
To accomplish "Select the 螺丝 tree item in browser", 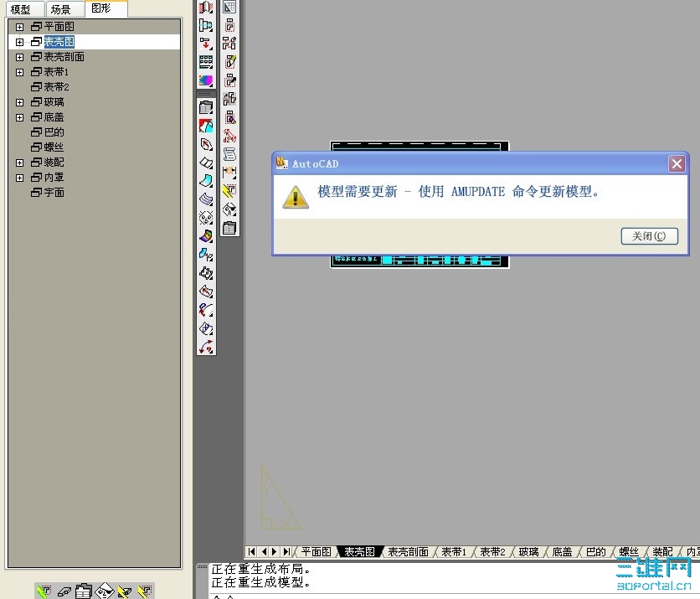I will (x=48, y=147).
